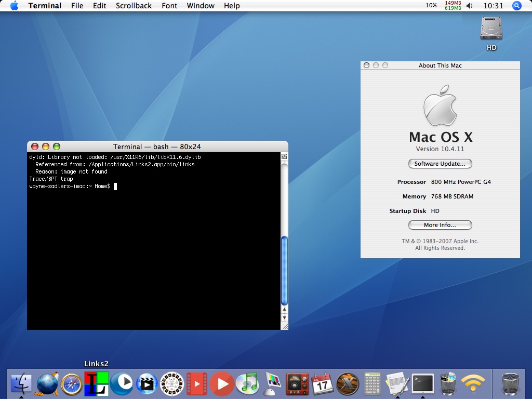Click Version 10.4.11 text in About window

pos(440,149)
